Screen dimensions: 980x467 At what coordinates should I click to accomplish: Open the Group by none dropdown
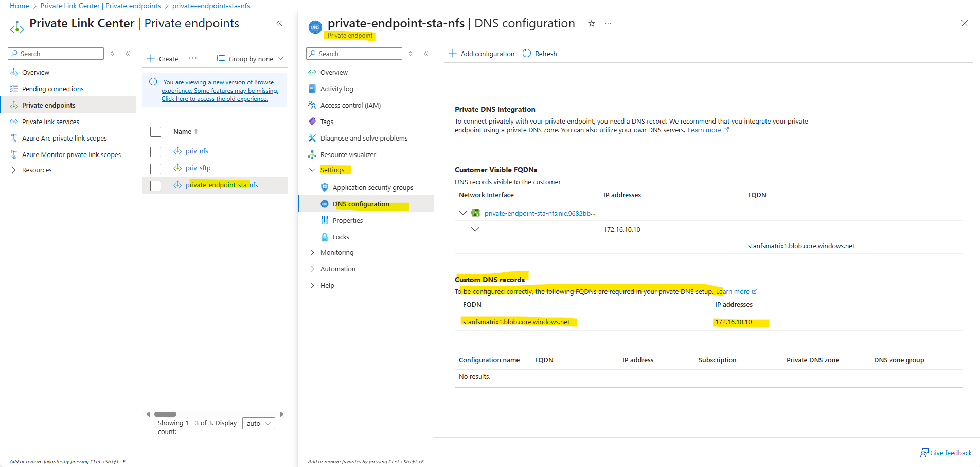click(250, 59)
